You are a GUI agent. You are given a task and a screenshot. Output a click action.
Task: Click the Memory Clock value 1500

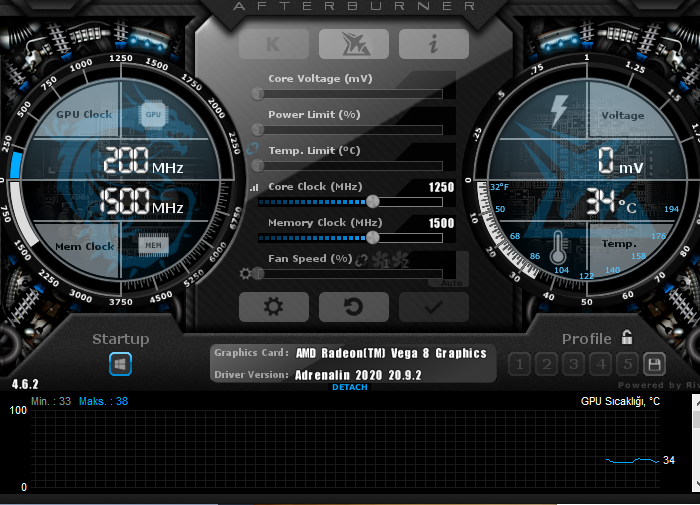coord(441,223)
